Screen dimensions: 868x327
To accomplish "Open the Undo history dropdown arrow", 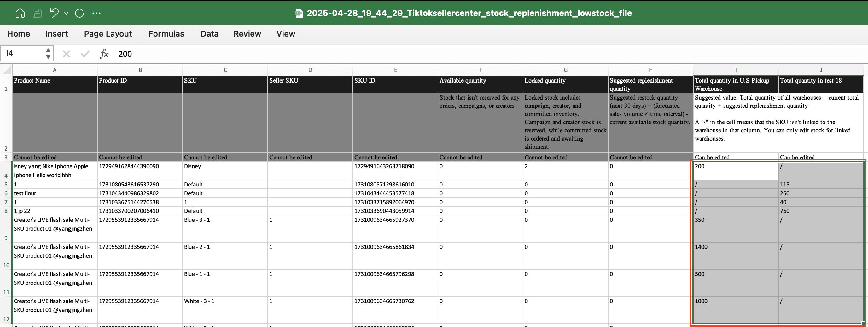I will click(67, 14).
